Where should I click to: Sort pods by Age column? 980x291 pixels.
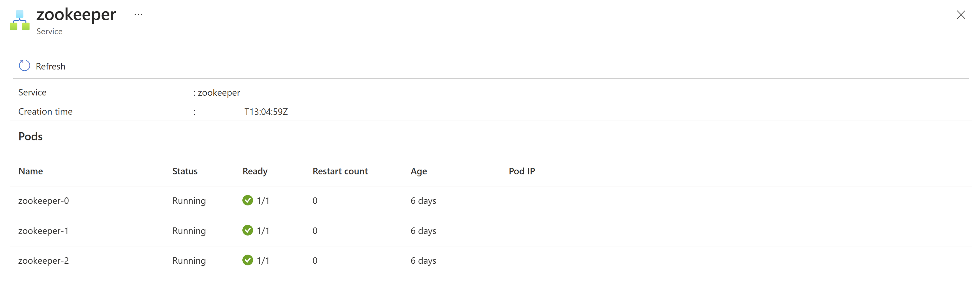coord(419,171)
